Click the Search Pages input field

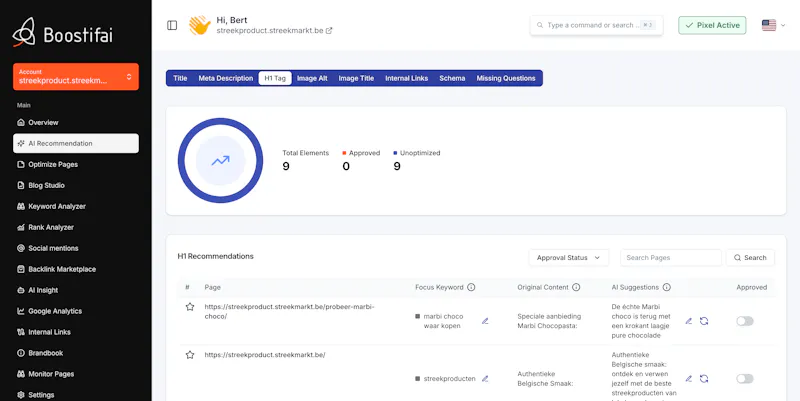tap(671, 258)
